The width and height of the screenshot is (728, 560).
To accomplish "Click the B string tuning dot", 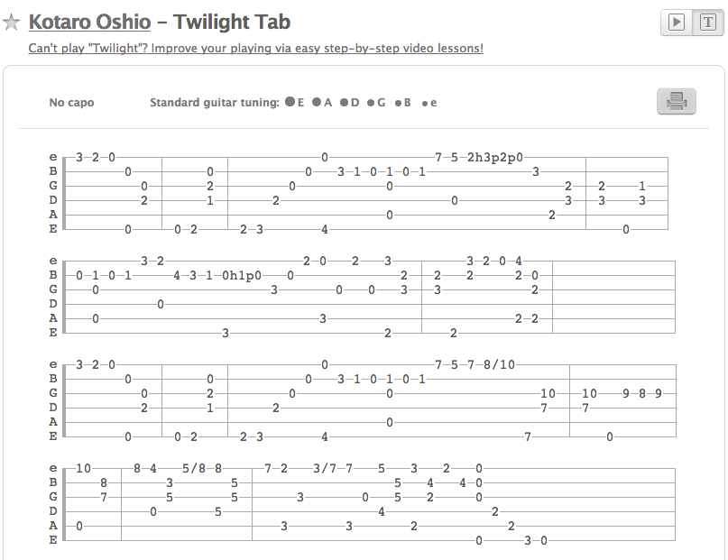I will [397, 103].
